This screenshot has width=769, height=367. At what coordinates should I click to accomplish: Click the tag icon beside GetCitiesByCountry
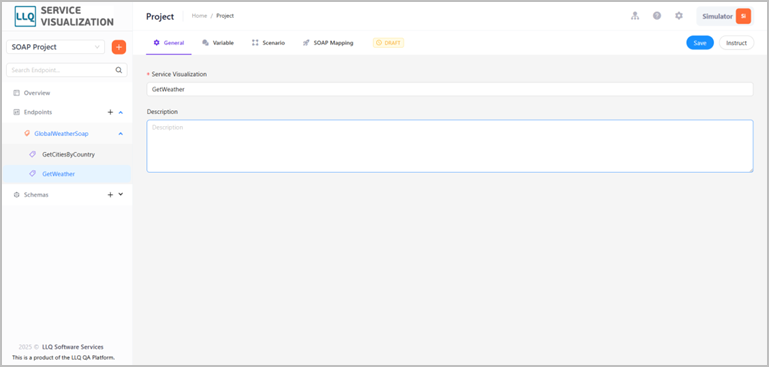(33, 154)
